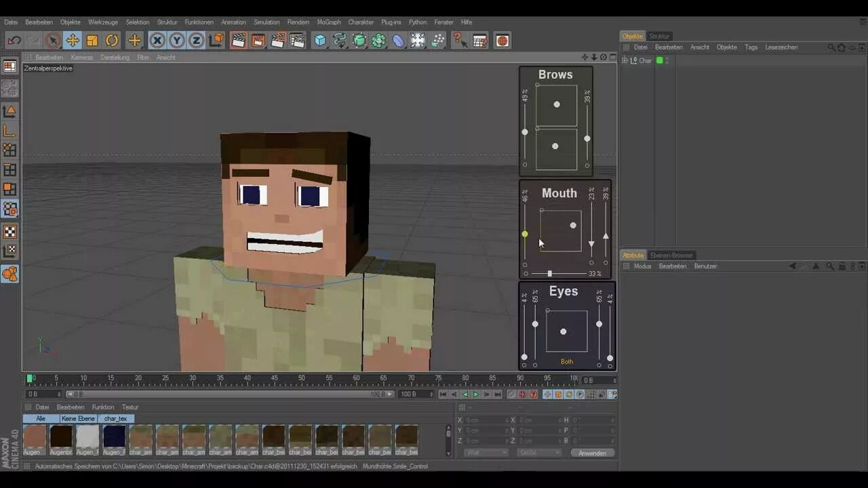The image size is (868, 488).
Task: Open the spline tools icon
Action: (340, 41)
